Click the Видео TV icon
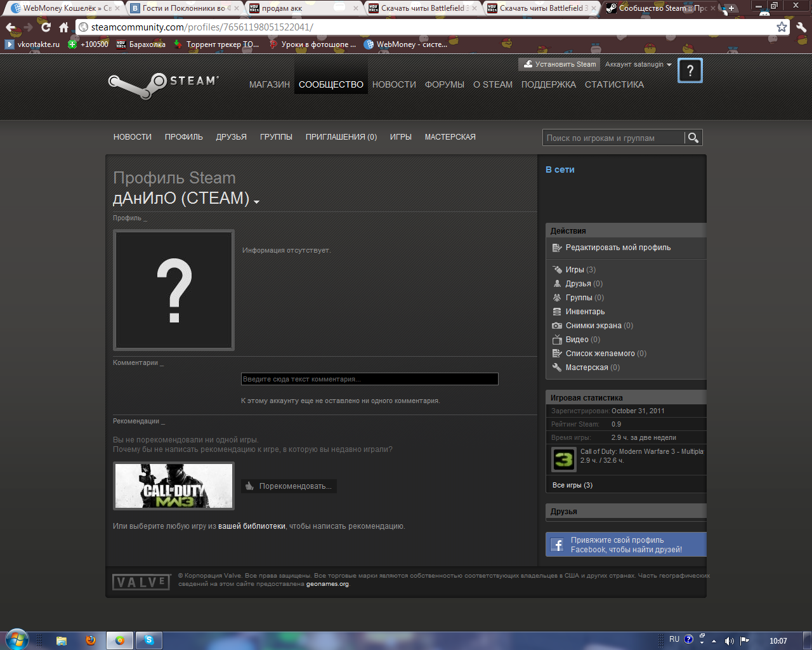 [557, 340]
